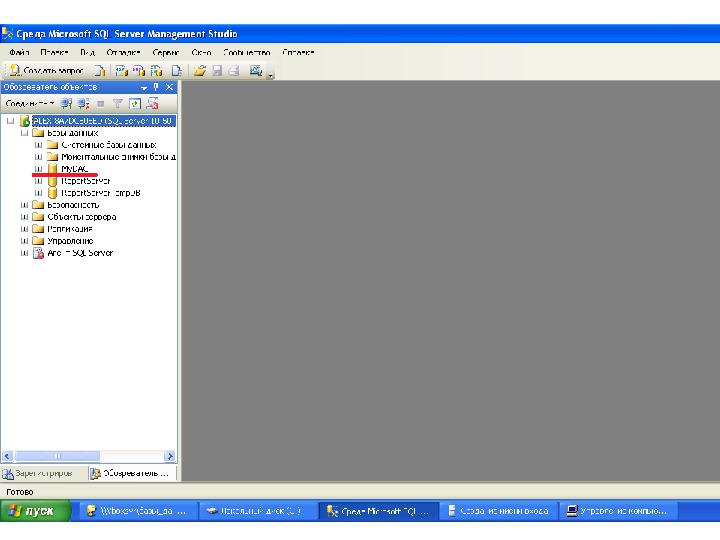Screen dimensions: 720x540
Task: Click the open file folder icon
Action: pos(200,71)
